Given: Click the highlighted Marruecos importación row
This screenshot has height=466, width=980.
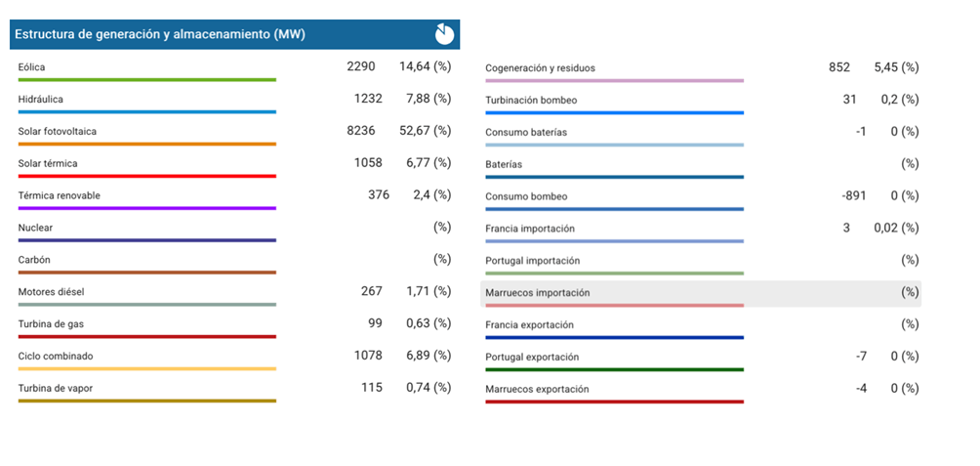Looking at the screenshot, I should (700, 293).
